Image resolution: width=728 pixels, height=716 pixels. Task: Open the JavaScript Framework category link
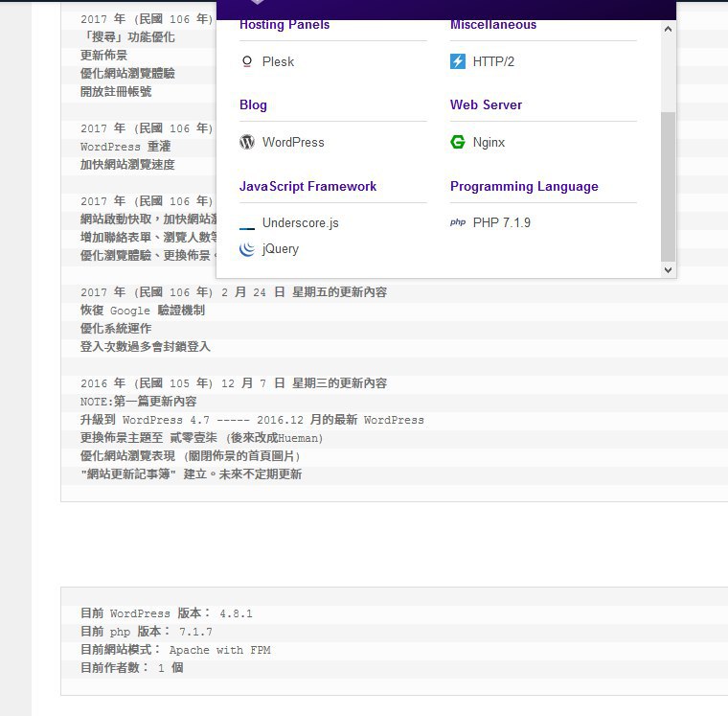[307, 187]
